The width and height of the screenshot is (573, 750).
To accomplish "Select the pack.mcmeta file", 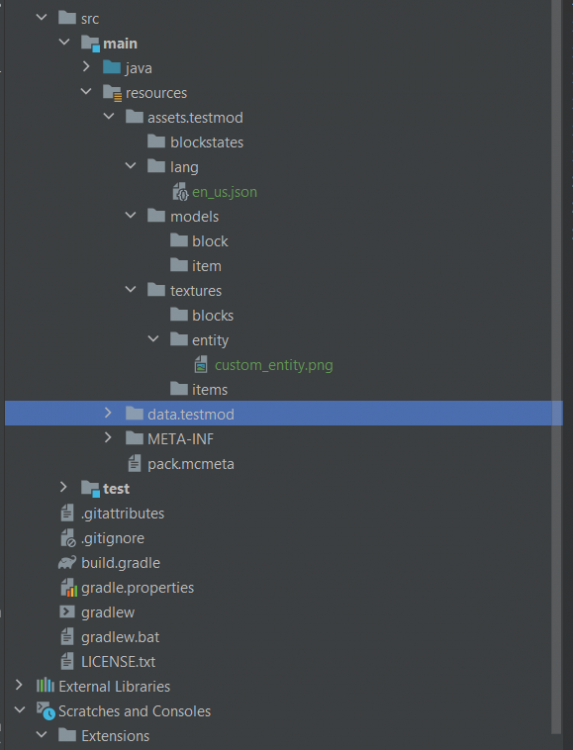I will [190, 464].
